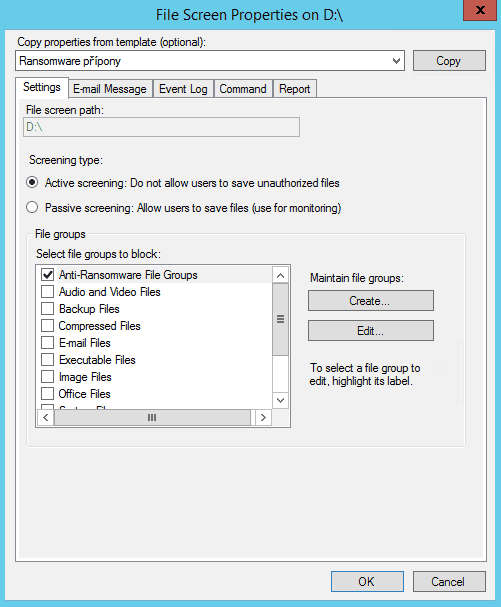Open the template dropdown list
Viewport: 501px width, 607px height.
tap(396, 61)
